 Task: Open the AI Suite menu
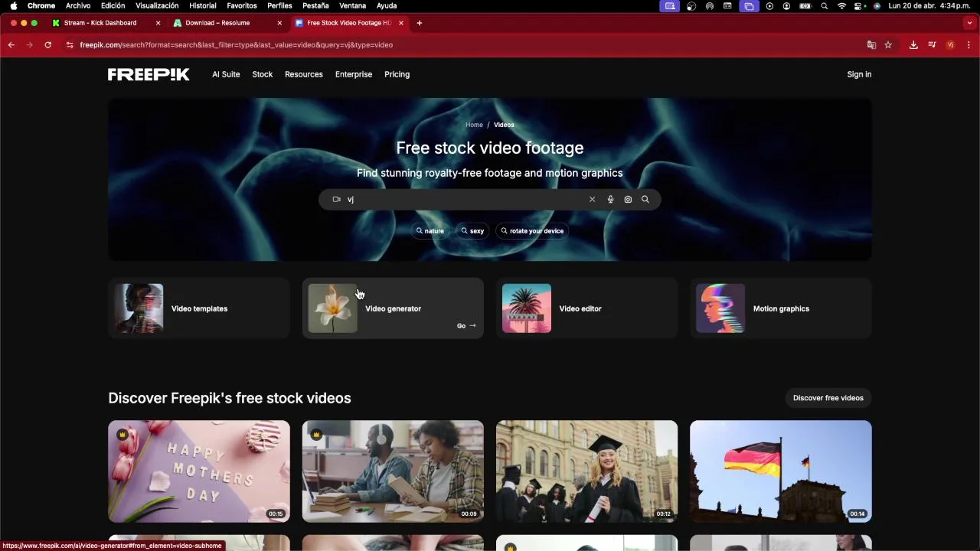pyautogui.click(x=226, y=74)
